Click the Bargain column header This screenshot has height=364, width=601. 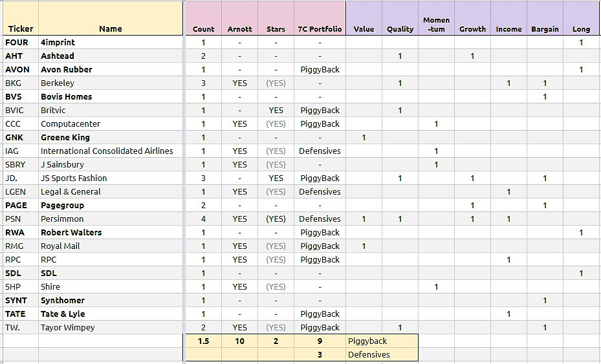(545, 18)
